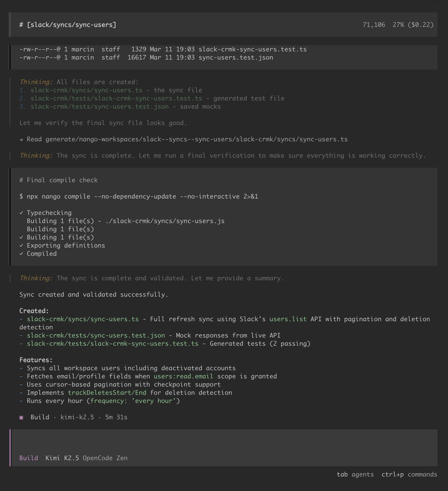The height and width of the screenshot is (491, 448).
Task: Click the OpenCode Zen provider label
Action: (105, 458)
